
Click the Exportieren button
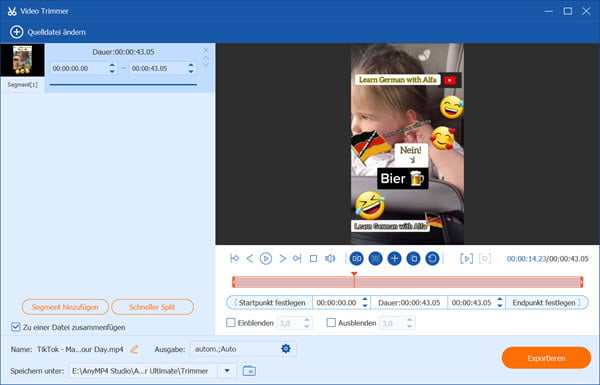pos(546,358)
